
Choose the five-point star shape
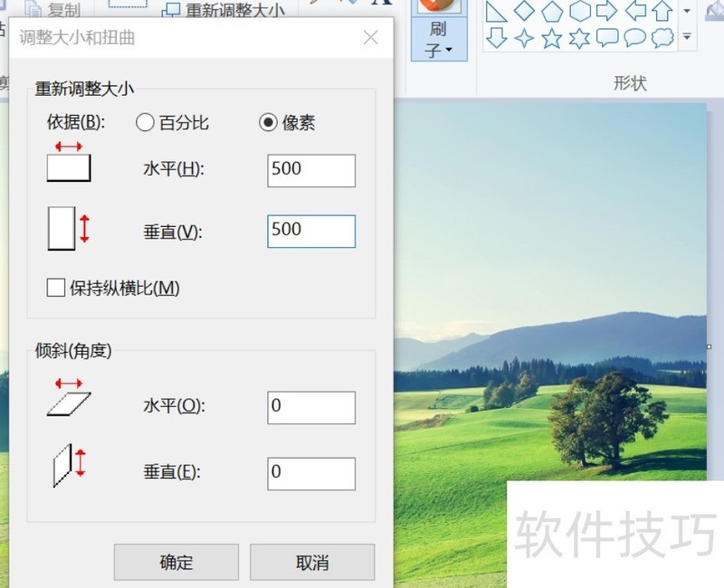[x=552, y=38]
